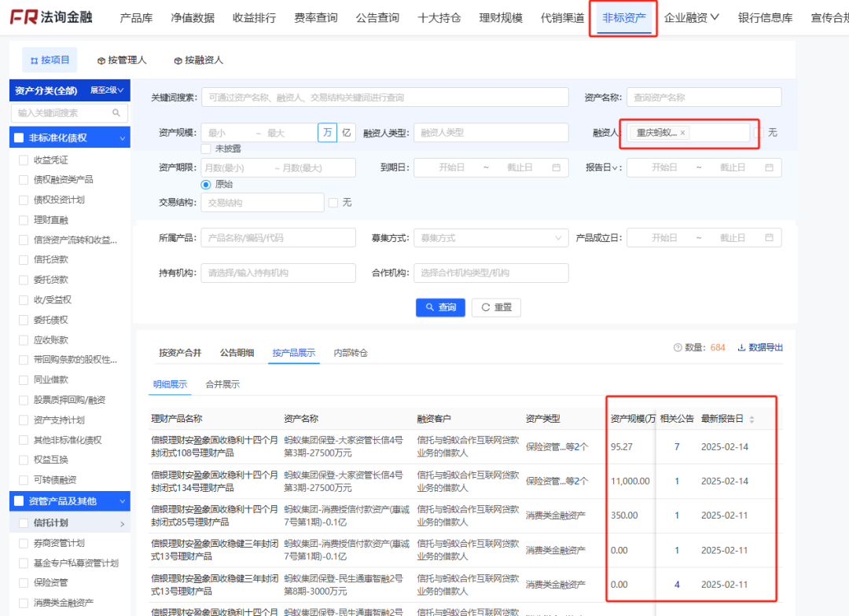849x616 pixels.
Task: Select the cube icon for 按融资人 view
Action: 178,60
